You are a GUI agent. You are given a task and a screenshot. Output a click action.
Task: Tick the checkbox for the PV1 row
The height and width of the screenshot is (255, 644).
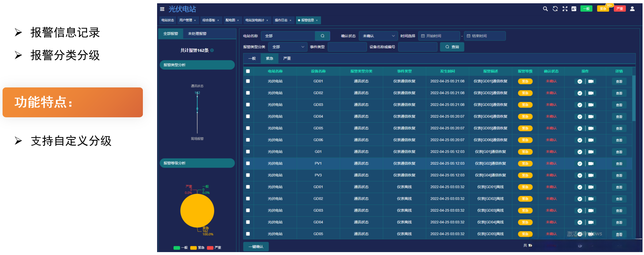pos(248,163)
